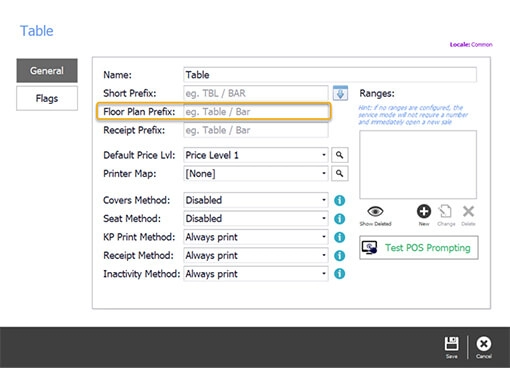Show info for Receipt Method
Screen dimensions: 510x368
(x=340, y=255)
